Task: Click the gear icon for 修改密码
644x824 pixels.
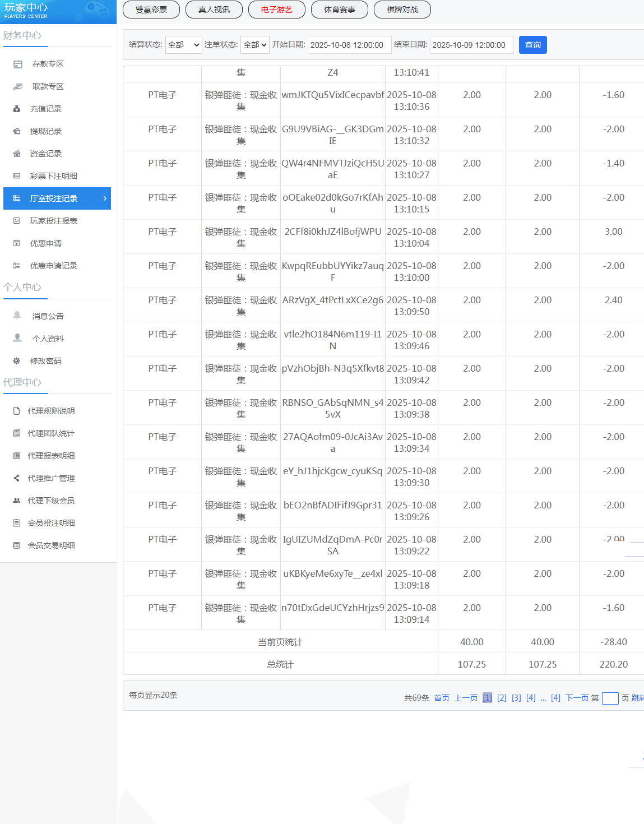Action: click(17, 361)
